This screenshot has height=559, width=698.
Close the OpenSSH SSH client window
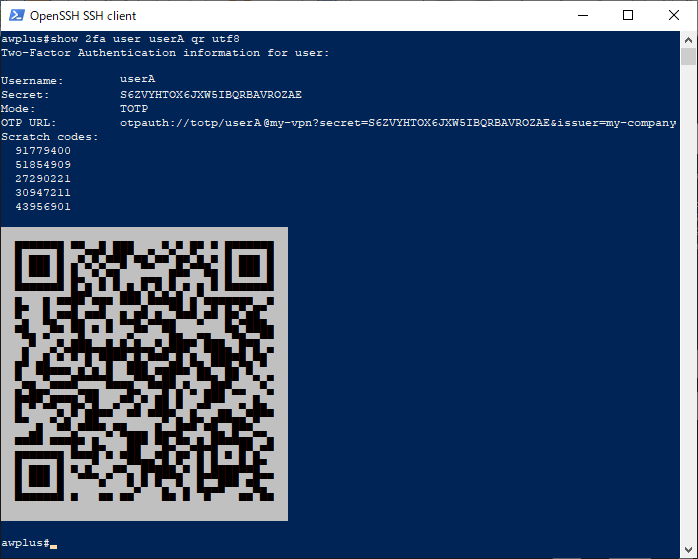pos(674,15)
